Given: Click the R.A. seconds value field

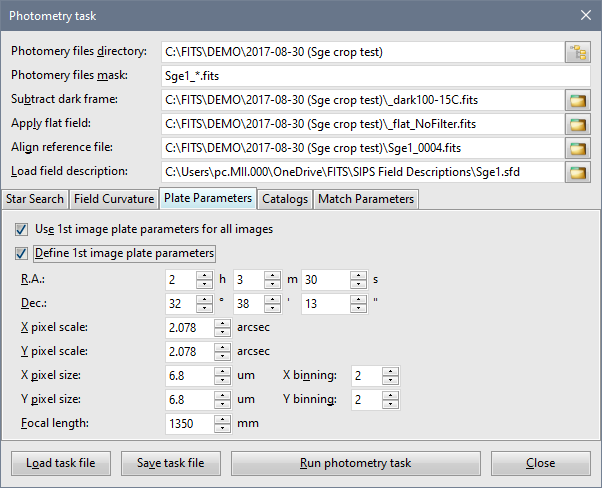Looking at the screenshot, I should pos(326,280).
